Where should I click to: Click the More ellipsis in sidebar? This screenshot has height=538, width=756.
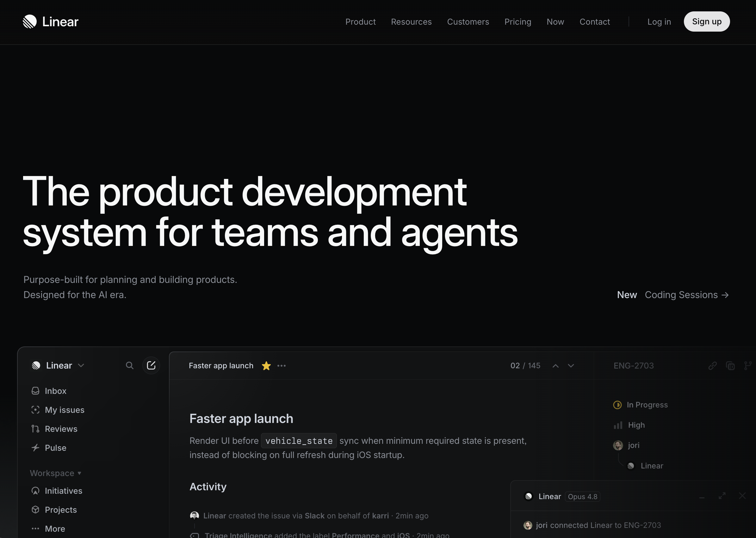click(48, 529)
